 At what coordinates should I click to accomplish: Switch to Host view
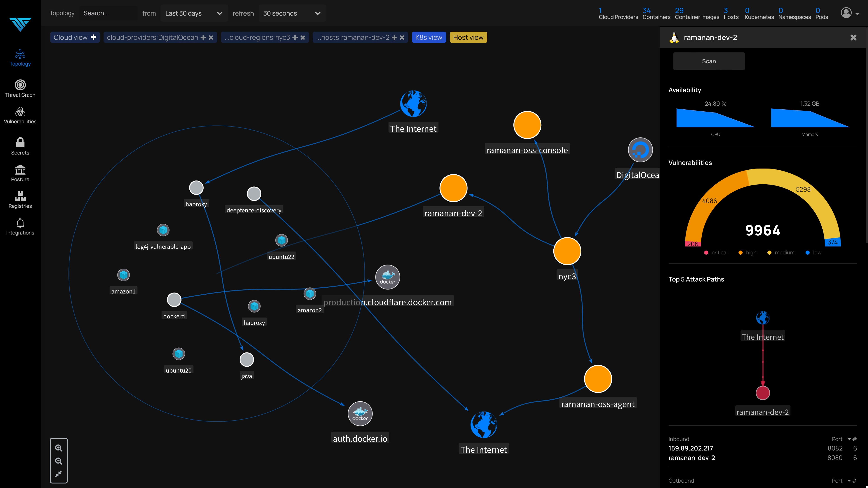click(468, 37)
